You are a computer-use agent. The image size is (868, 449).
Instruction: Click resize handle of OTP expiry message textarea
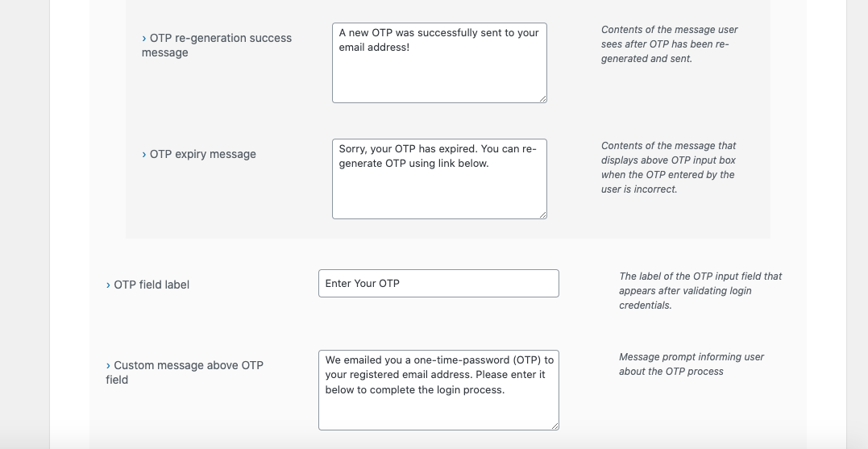point(543,215)
